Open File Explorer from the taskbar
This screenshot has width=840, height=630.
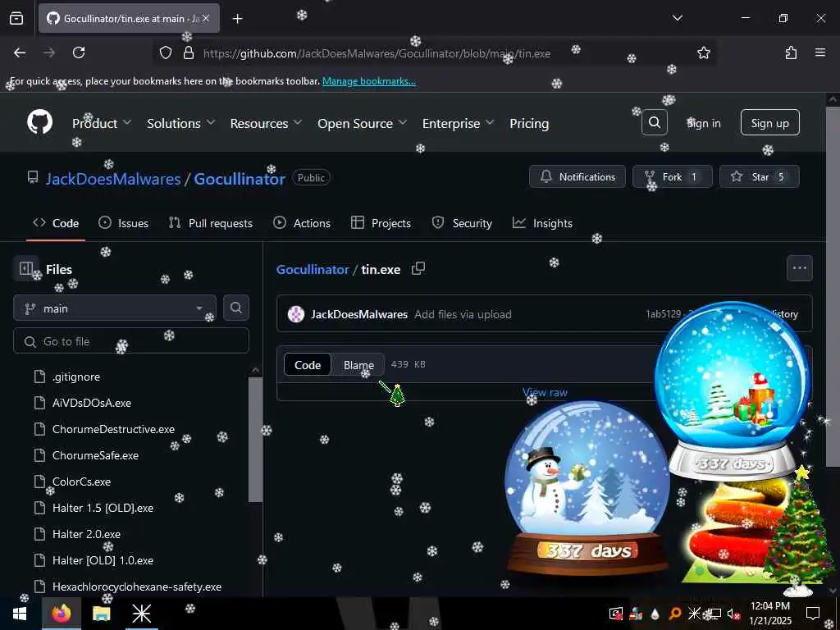(101, 614)
